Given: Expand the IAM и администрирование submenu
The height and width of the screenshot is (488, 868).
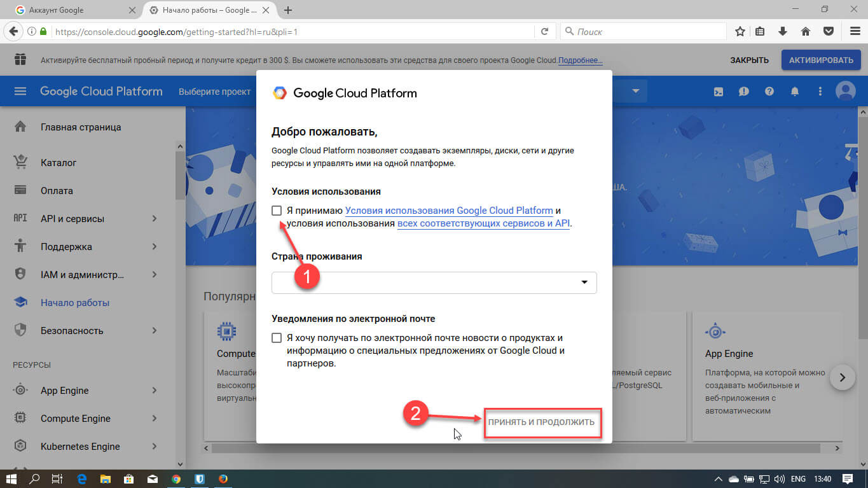Looking at the screenshot, I should click(155, 275).
